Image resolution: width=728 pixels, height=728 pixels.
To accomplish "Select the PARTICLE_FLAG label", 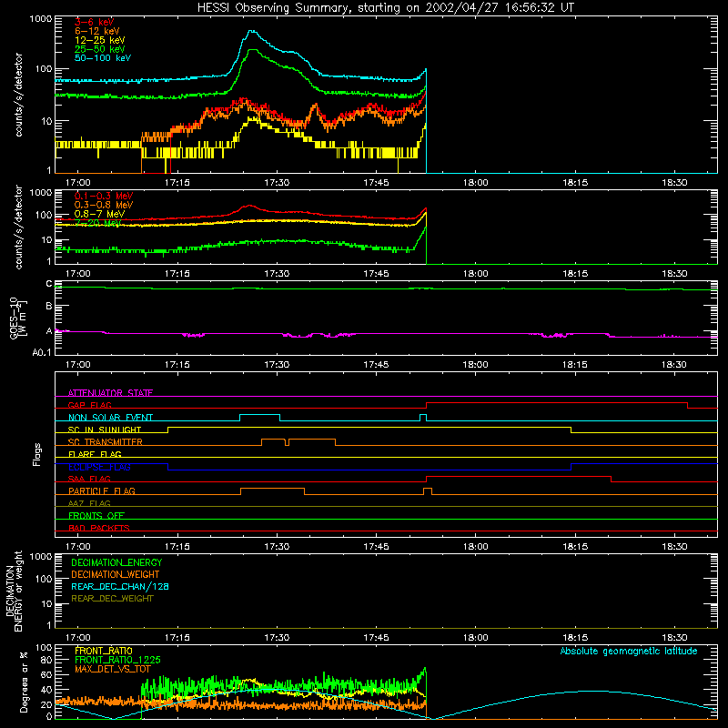I will pos(102,491).
